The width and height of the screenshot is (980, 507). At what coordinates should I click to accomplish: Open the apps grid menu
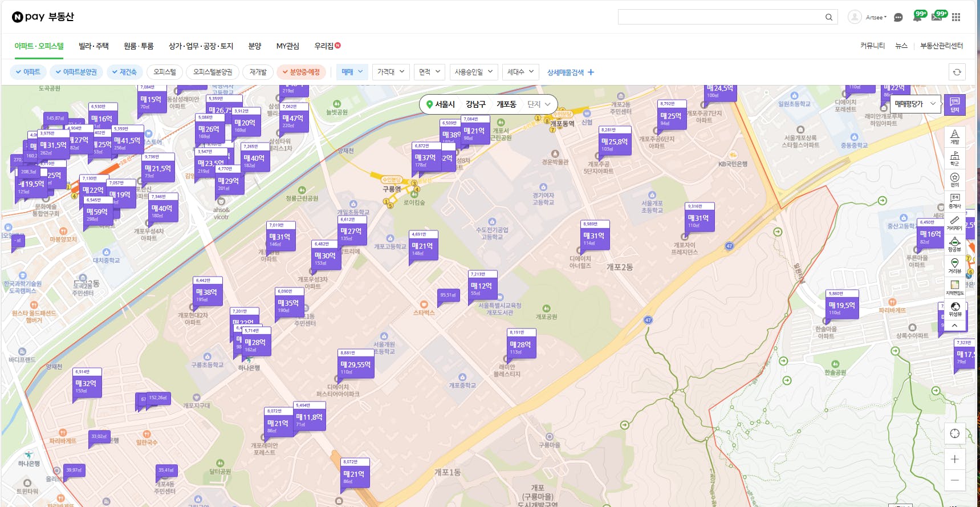[956, 17]
